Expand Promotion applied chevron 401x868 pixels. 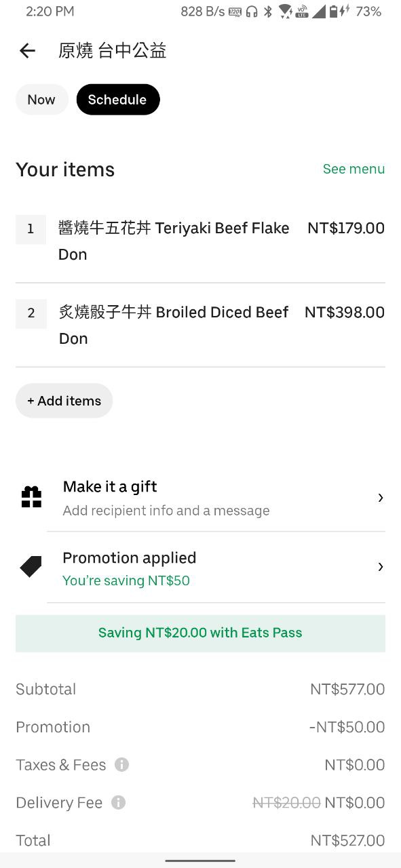[x=381, y=567]
